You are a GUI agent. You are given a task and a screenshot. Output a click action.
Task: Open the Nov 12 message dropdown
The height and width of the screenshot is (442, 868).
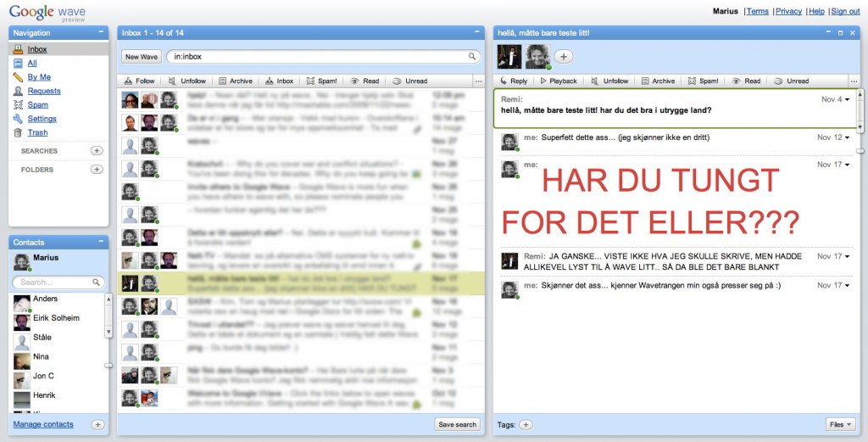coord(847,137)
